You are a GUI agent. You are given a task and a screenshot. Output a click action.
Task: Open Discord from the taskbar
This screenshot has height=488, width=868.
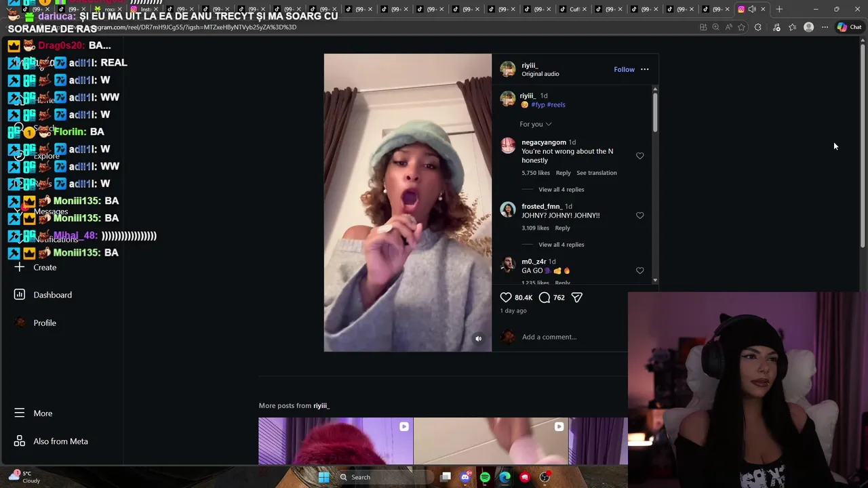(x=465, y=477)
